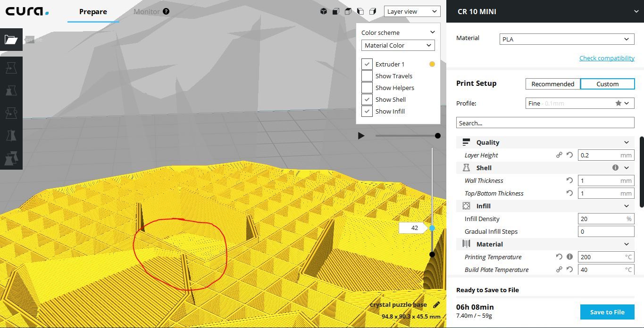Screen dimensions: 644x328
Task: Select the Rotate tool in left toolbar
Action: pyautogui.click(x=11, y=113)
